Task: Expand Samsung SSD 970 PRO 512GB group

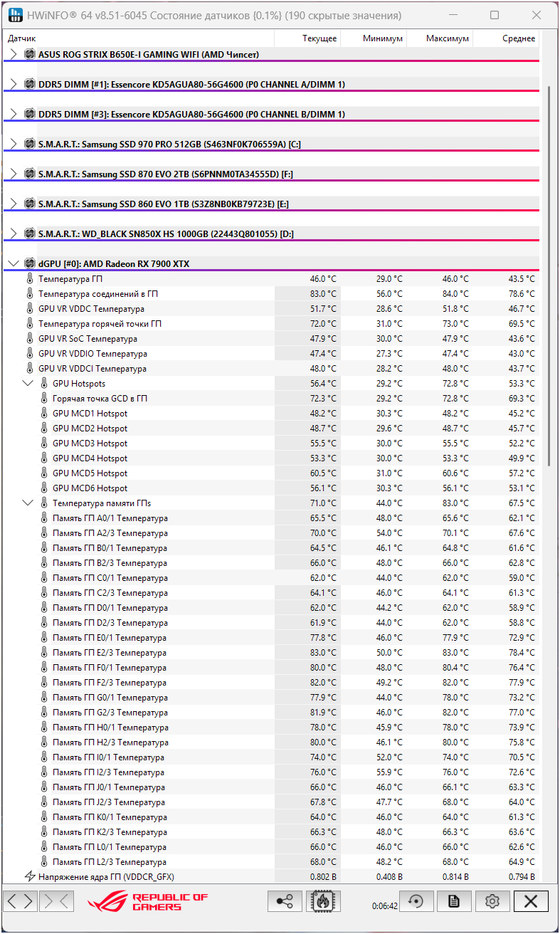Action: [14, 144]
